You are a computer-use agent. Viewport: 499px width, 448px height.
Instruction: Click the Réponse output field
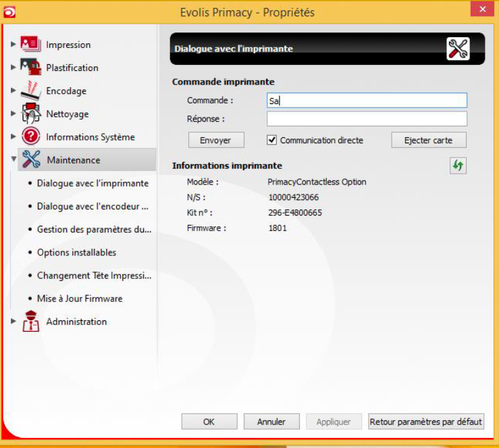point(367,119)
